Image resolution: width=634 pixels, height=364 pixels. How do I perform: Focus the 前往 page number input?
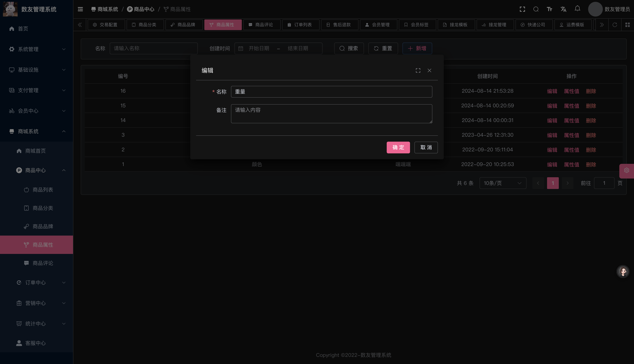[x=604, y=183]
